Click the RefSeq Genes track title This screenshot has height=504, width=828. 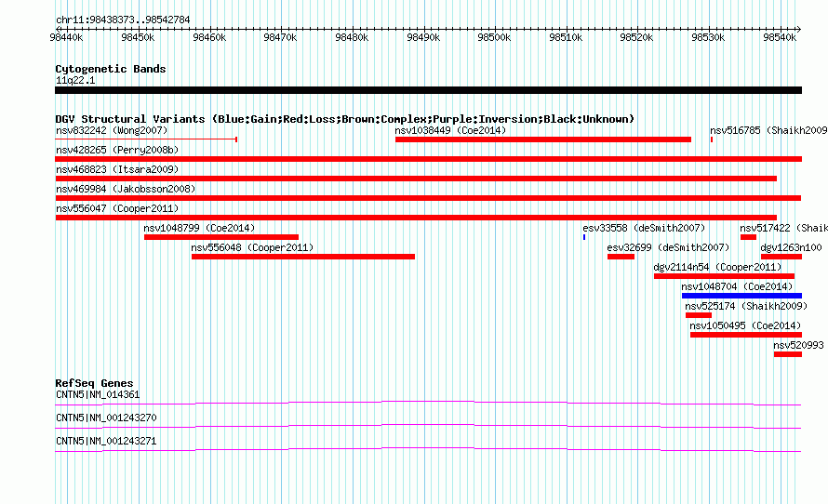point(94,383)
